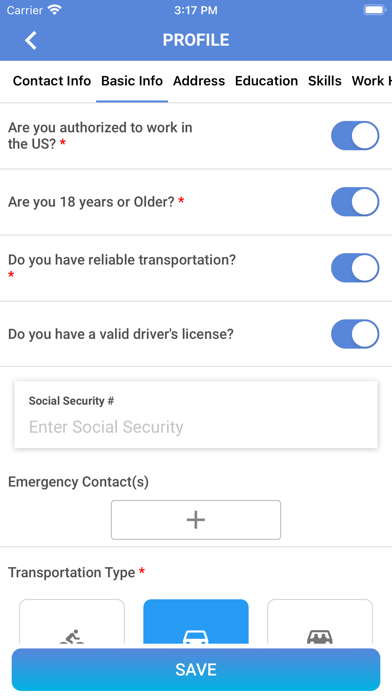Screen dimensions: 392x696
Task: Add an emergency contact with plus button
Action: (196, 520)
